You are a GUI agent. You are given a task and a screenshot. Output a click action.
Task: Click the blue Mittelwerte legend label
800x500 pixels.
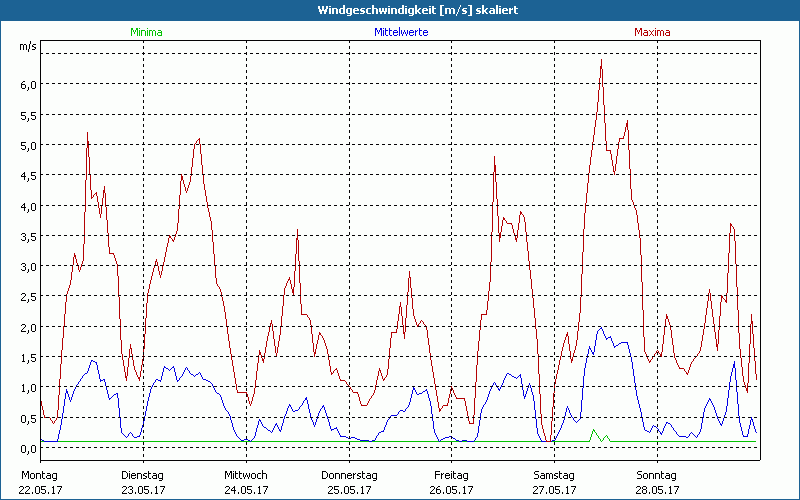coord(401,32)
